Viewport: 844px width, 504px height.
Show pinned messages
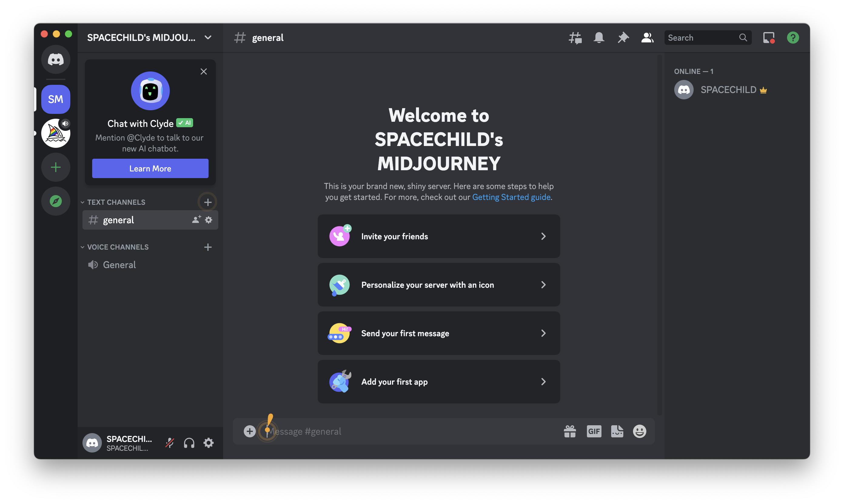click(x=623, y=38)
